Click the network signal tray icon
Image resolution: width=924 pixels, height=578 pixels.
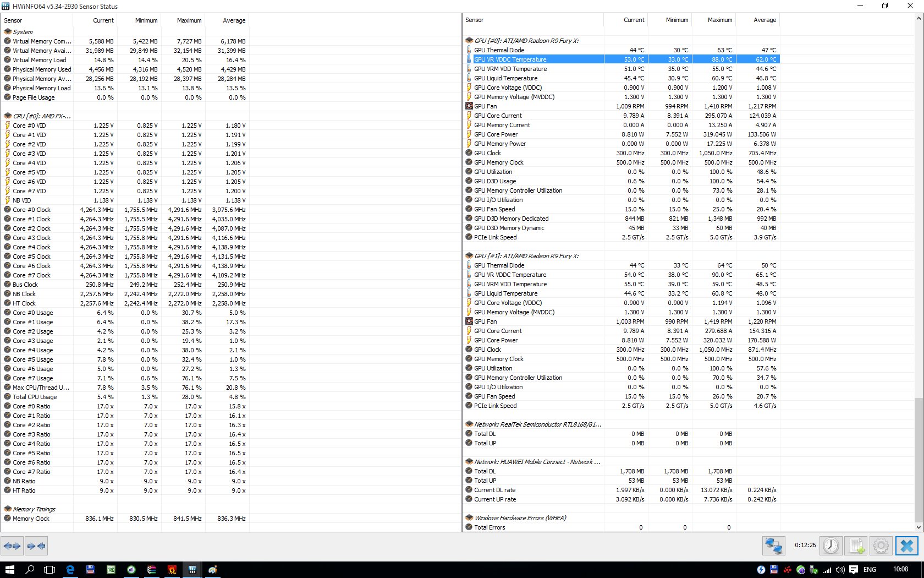click(x=827, y=570)
